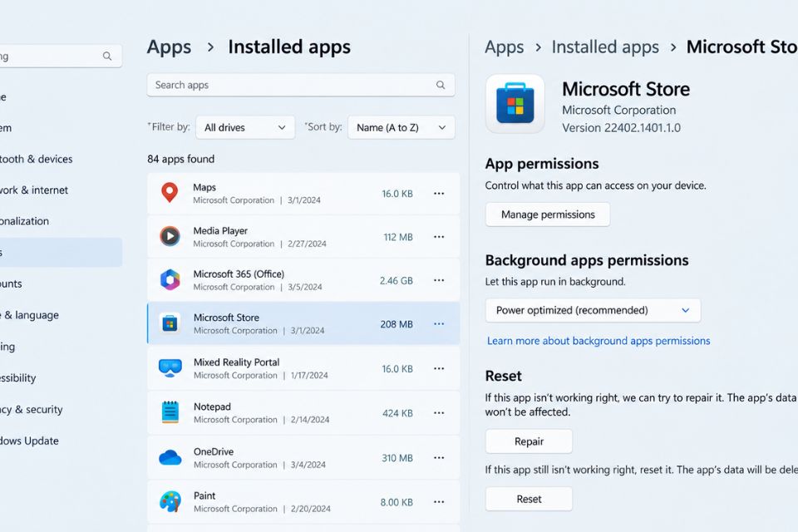Click the search icon in Search apps box
This screenshot has width=798, height=532.
click(x=441, y=85)
